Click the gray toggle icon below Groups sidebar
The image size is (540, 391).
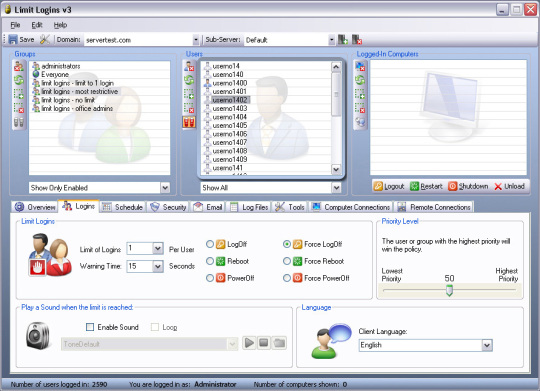click(19, 122)
